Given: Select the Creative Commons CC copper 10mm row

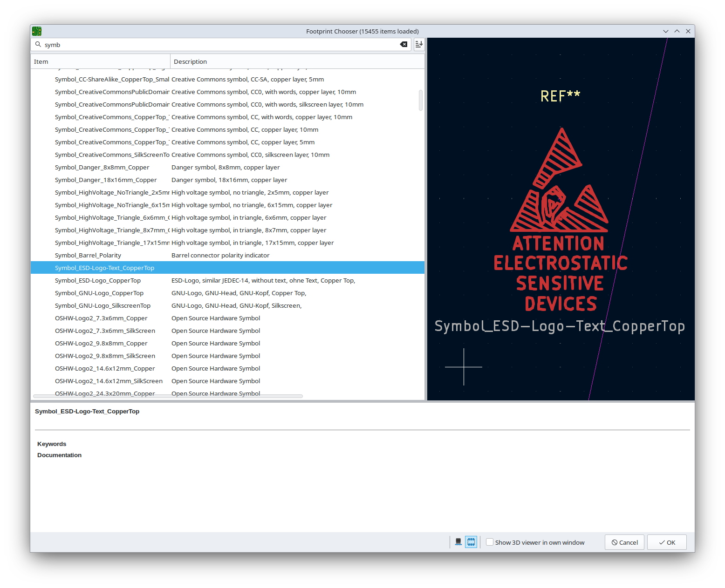Looking at the screenshot, I should click(x=227, y=129).
